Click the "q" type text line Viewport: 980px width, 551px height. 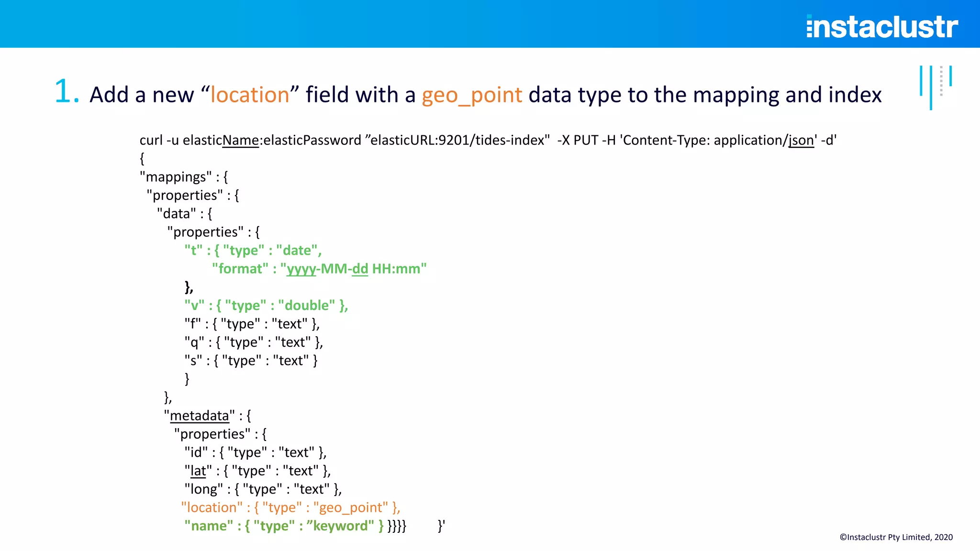(254, 342)
